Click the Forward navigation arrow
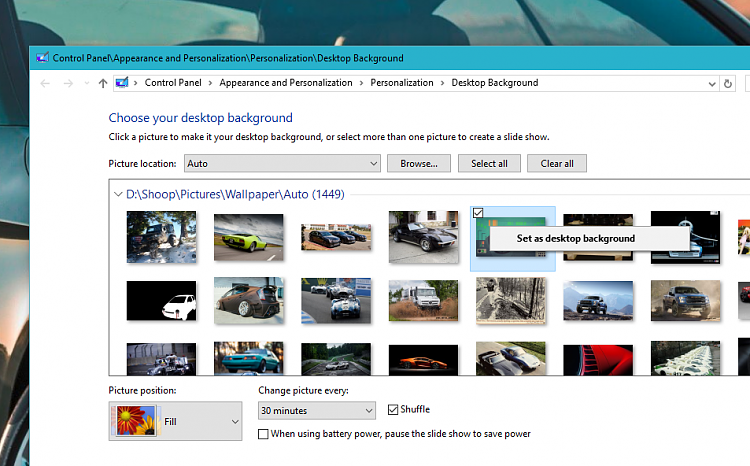 click(68, 83)
